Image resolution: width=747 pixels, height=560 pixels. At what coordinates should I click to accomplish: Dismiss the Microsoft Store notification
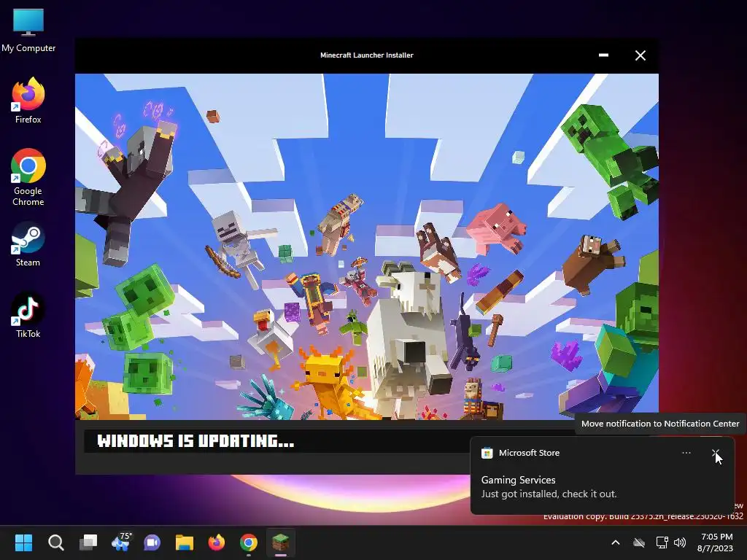click(715, 453)
